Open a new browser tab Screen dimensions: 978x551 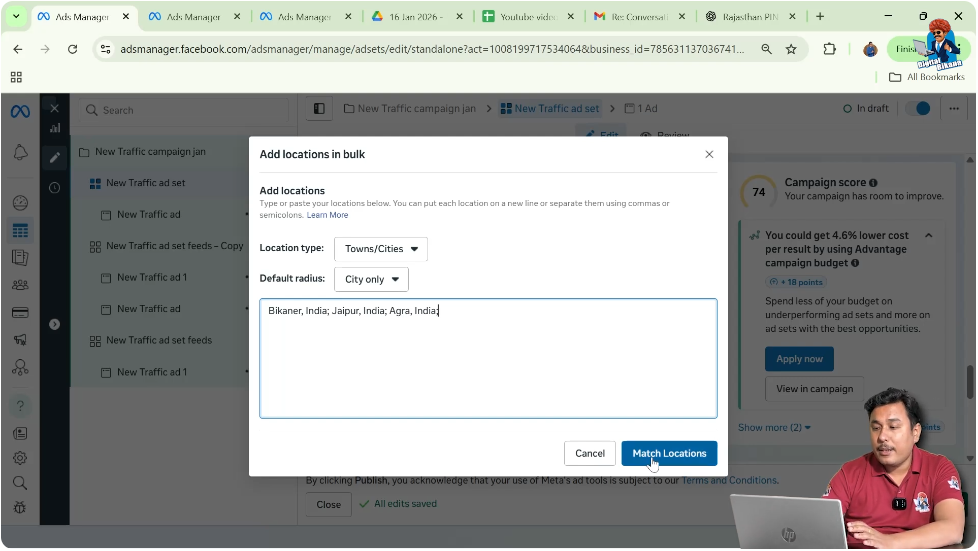tap(820, 17)
